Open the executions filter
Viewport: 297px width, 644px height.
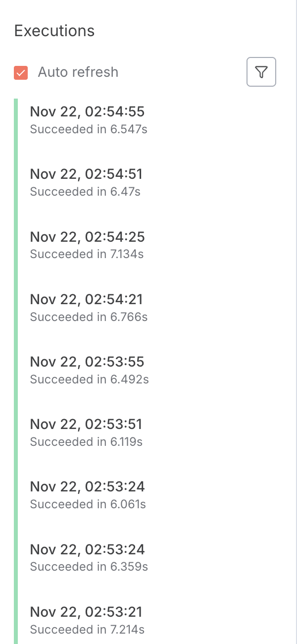(x=261, y=72)
